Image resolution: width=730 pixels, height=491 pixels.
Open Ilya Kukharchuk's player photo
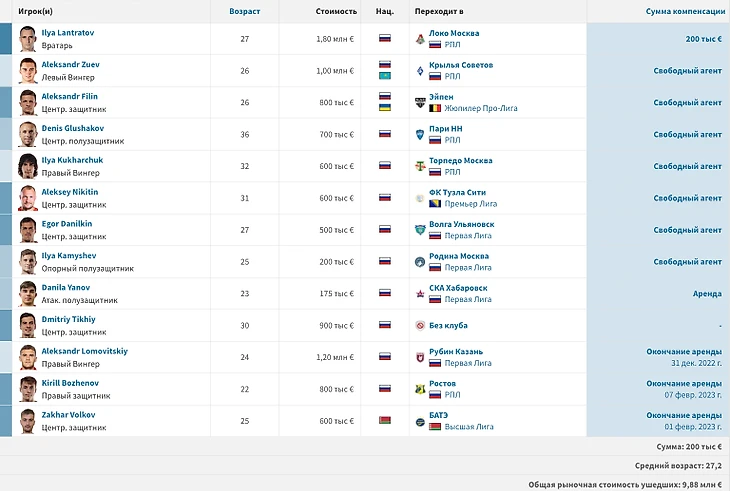pyautogui.click(x=27, y=166)
